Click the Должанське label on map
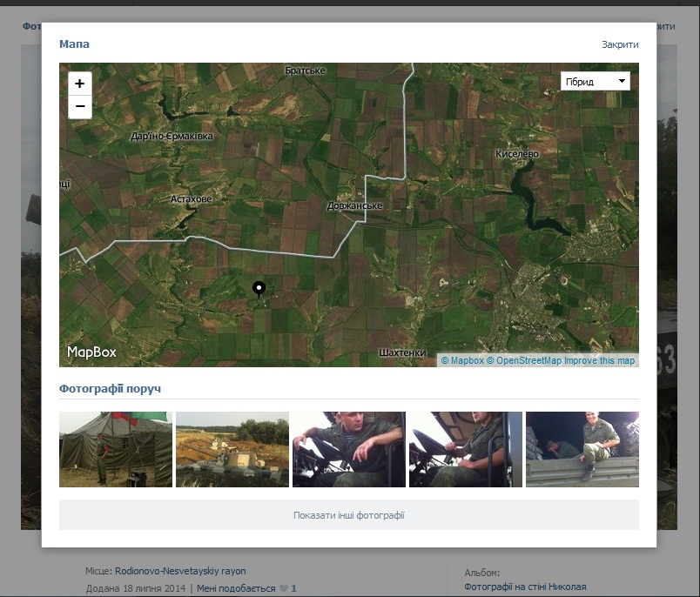Screen dimensions: 700x597 [354, 206]
